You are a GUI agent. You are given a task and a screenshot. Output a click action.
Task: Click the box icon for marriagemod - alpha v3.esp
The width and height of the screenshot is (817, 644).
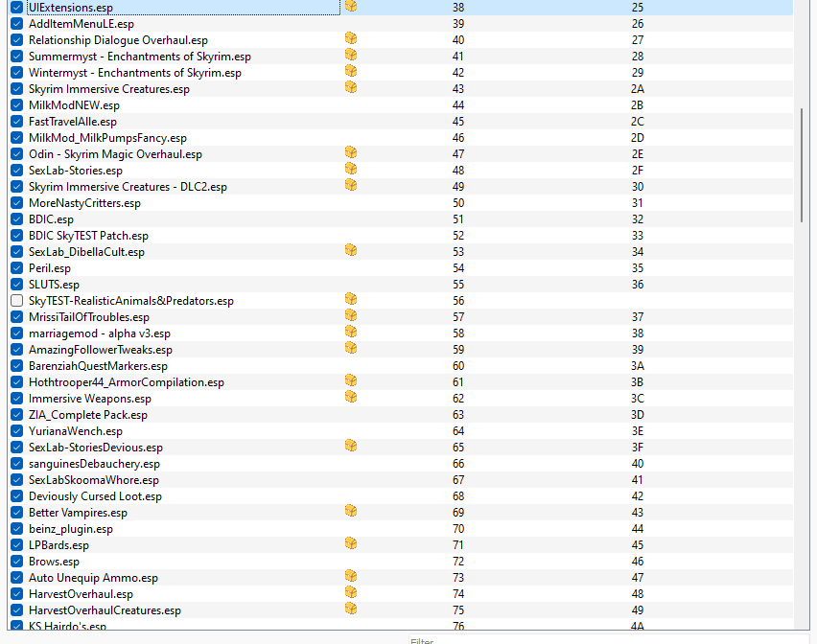pyautogui.click(x=351, y=332)
